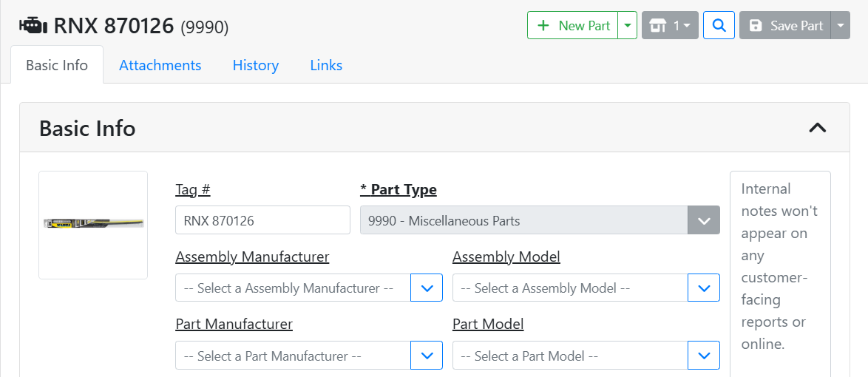Switch to the Attachments tab
Viewport: 868px width, 377px height.
point(160,65)
